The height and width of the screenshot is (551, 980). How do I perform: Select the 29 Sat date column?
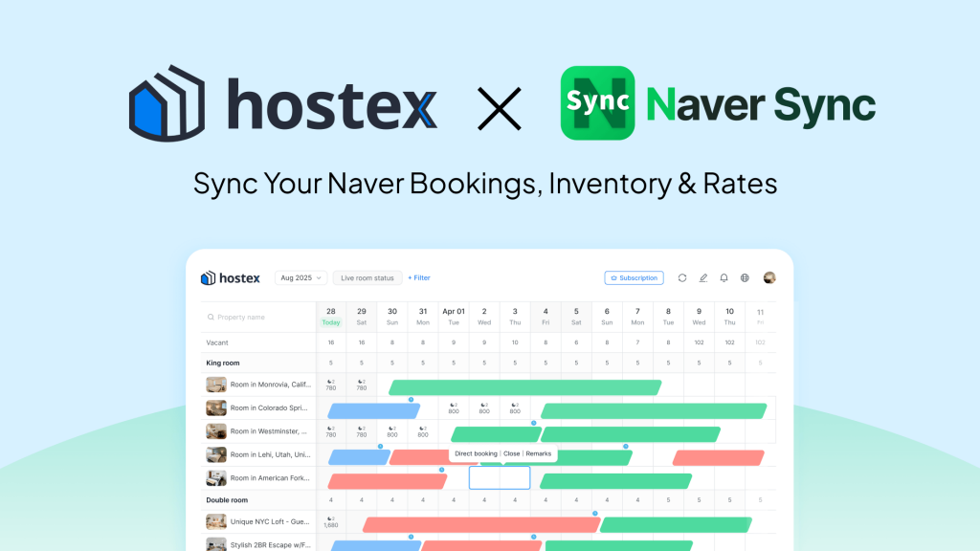[361, 317]
